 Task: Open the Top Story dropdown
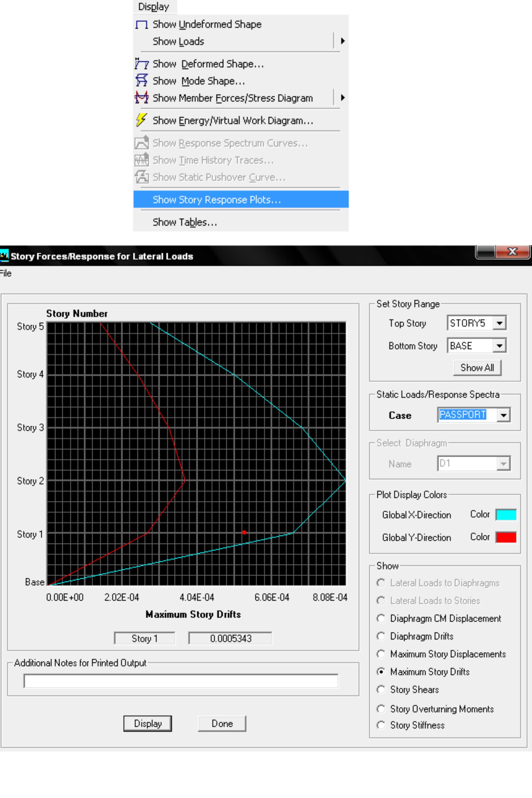(x=500, y=323)
